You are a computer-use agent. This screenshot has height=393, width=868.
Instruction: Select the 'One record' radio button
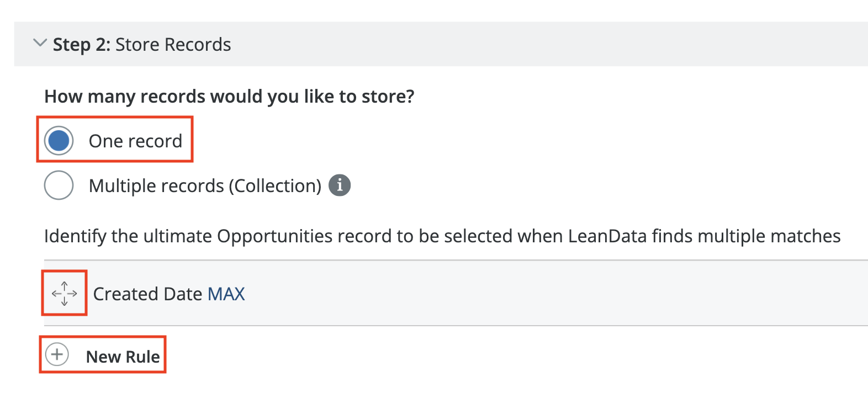coord(59,141)
